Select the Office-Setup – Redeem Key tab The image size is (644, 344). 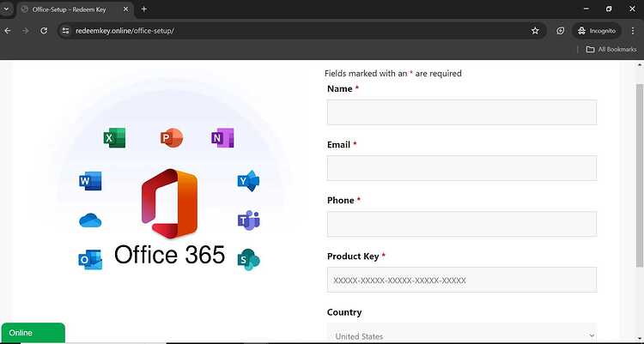76,9
